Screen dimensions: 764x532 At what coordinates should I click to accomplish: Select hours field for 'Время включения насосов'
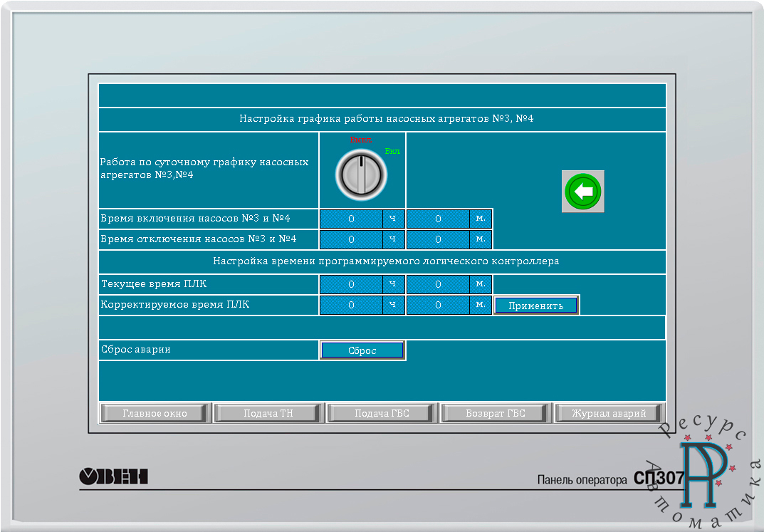click(352, 219)
